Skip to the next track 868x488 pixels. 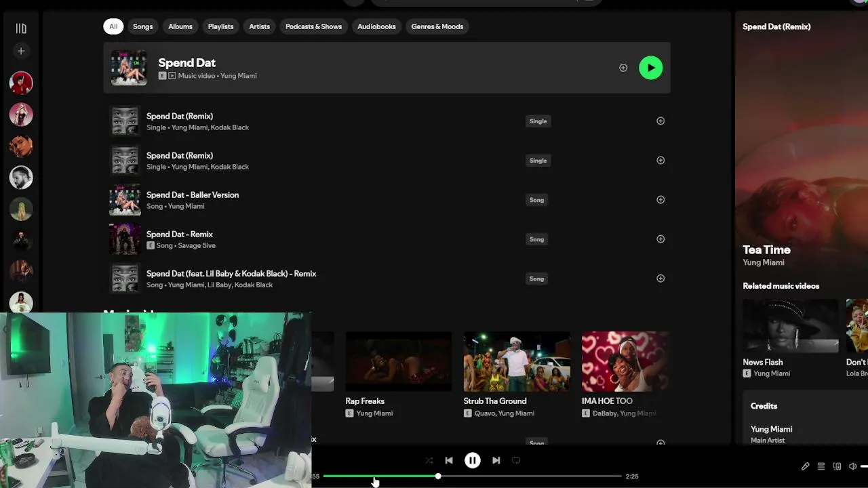[496, 460]
